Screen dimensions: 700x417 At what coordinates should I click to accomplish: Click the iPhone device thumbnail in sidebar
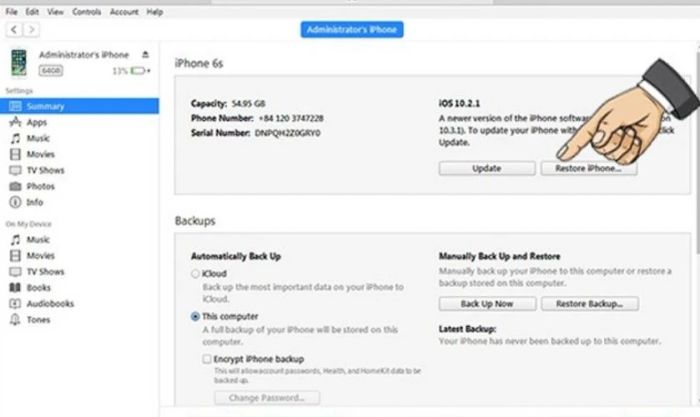tap(19, 63)
